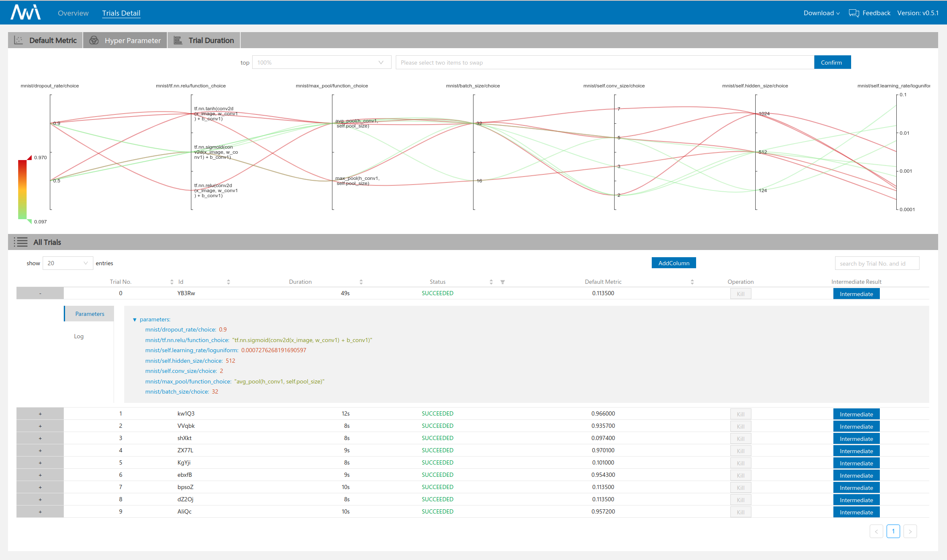Click the Hyper Parameter tab icon
This screenshot has height=560, width=947.
click(94, 41)
